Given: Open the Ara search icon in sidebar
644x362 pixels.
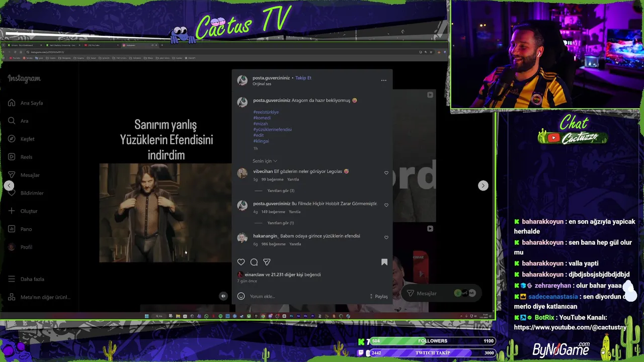Looking at the screenshot, I should pyautogui.click(x=11, y=121).
